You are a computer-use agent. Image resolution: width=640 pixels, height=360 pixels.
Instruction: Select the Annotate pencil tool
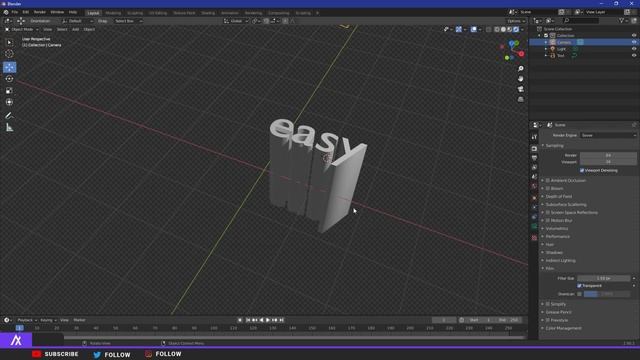pos(9,116)
